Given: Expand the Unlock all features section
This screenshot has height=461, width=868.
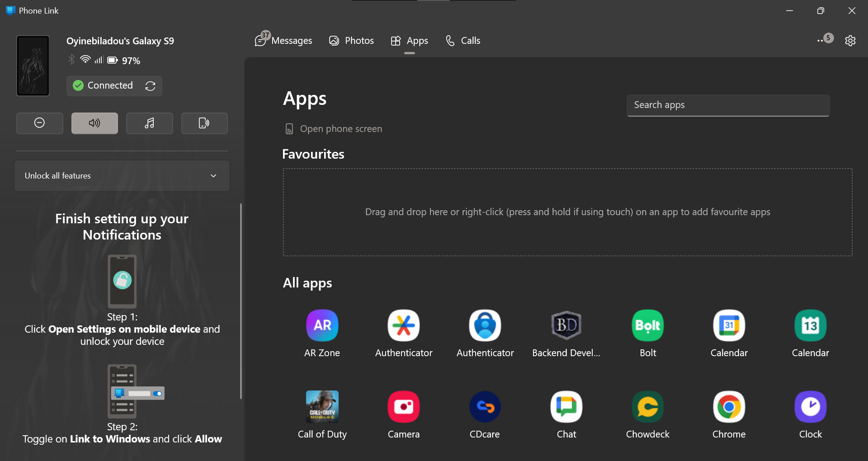Looking at the screenshot, I should [213, 176].
